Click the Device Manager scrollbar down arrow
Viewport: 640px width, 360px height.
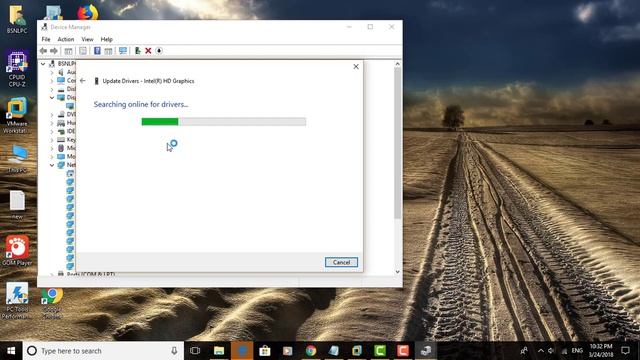[398, 272]
